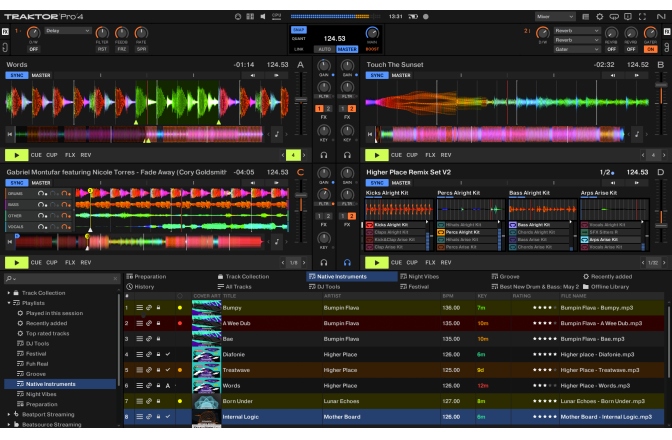Screen dimensions: 672x440
Task: Decrease loop size arrow on Deck C
Action: pyautogui.click(x=283, y=262)
